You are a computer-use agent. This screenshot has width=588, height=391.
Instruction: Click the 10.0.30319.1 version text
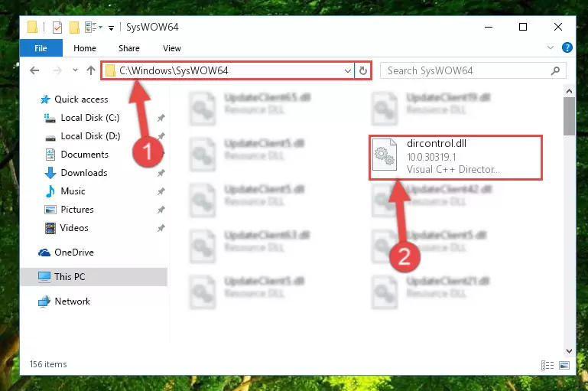coord(431,157)
